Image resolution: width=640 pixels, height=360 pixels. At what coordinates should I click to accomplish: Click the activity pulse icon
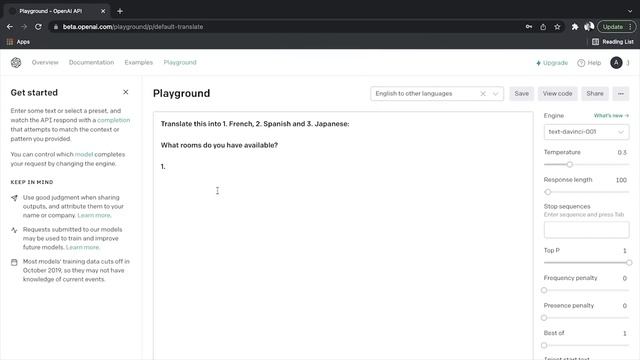(14, 230)
